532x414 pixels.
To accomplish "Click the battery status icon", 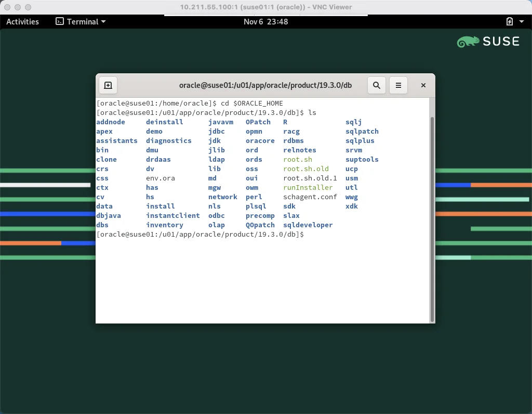I will pyautogui.click(x=509, y=21).
